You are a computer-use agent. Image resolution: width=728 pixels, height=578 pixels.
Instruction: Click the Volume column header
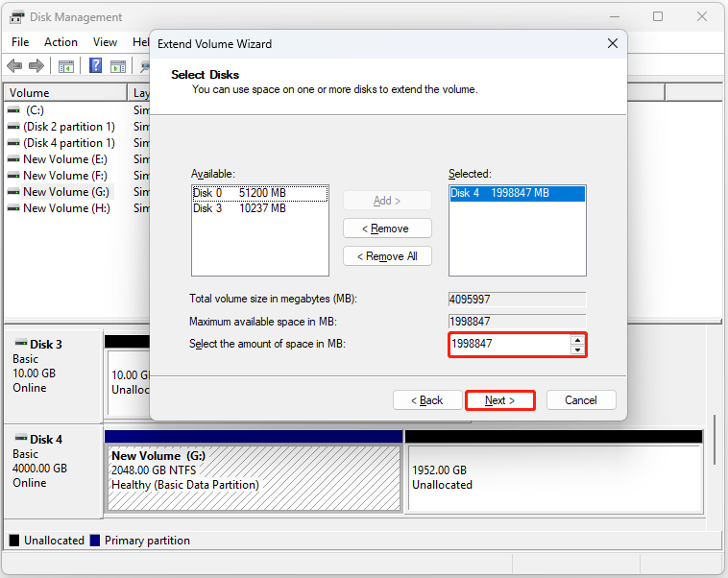pyautogui.click(x=65, y=93)
